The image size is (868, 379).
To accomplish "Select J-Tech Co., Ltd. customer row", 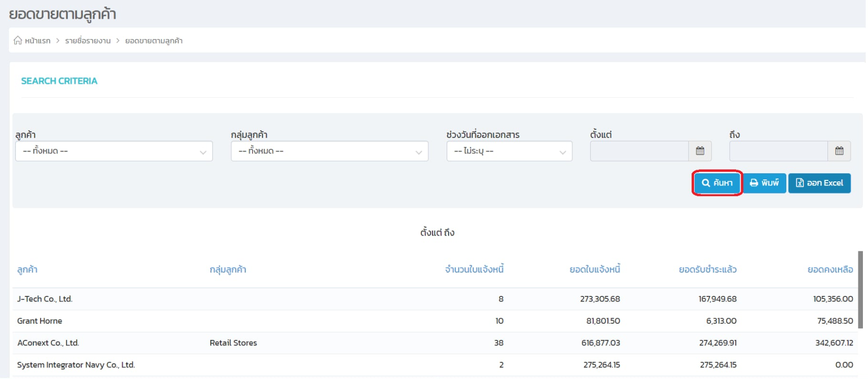I will click(435, 299).
